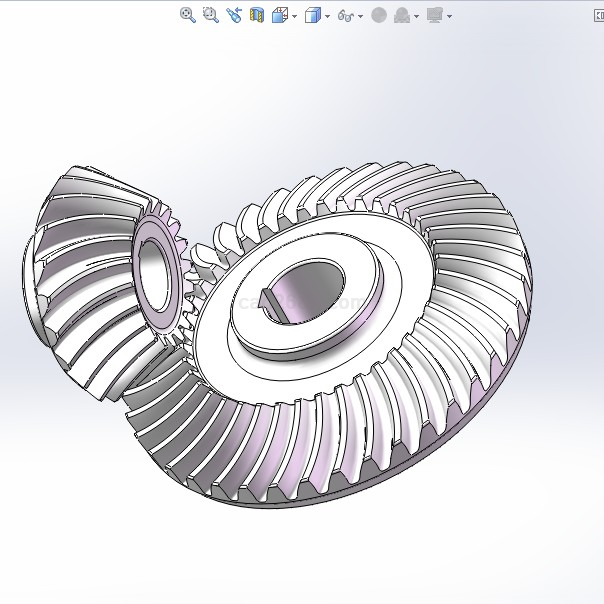Toggle the Section View tool

(x=257, y=15)
